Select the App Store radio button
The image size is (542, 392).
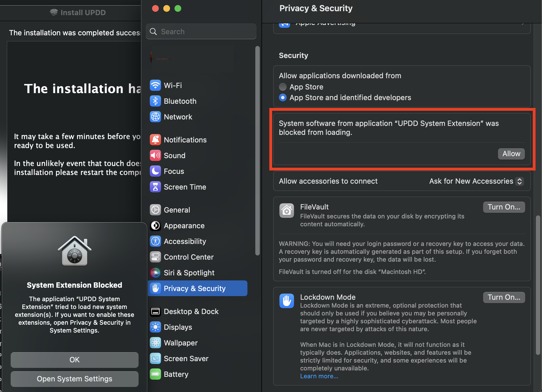coord(283,87)
